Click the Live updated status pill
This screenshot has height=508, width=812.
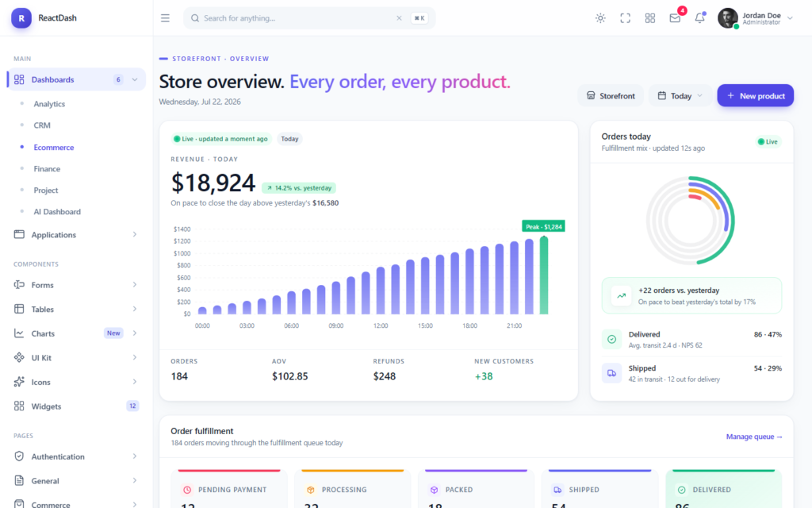(221, 139)
